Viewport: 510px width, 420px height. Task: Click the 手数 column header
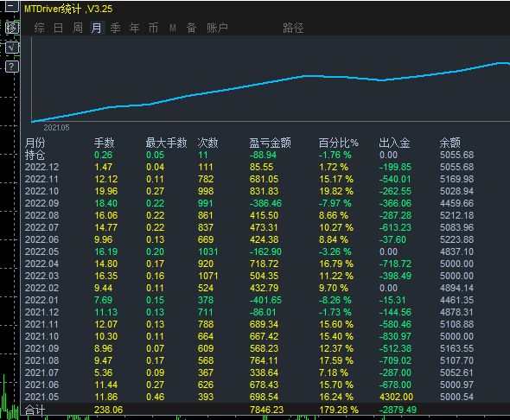point(104,143)
